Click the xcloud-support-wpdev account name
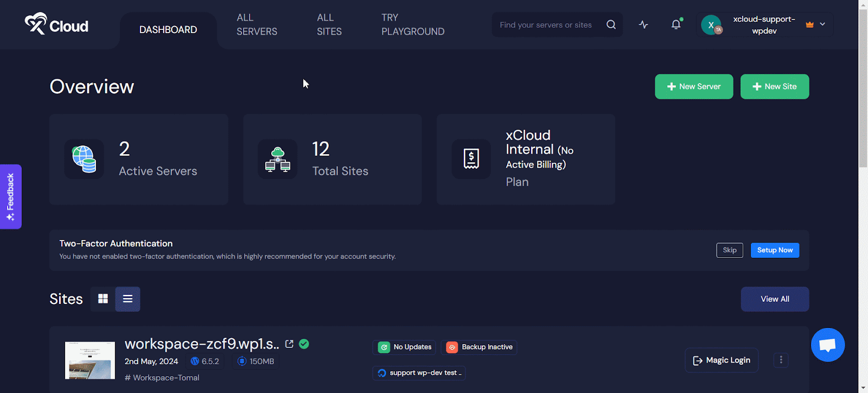868x393 pixels. pos(764,25)
